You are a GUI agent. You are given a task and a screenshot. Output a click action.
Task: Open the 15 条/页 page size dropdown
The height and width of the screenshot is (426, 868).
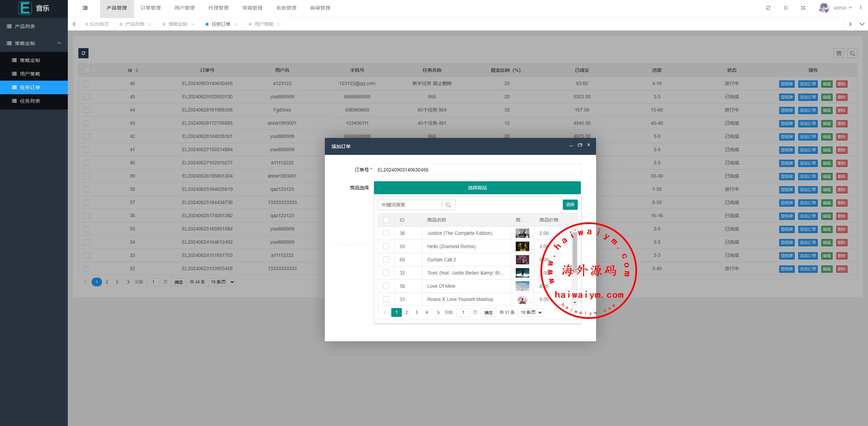(222, 282)
